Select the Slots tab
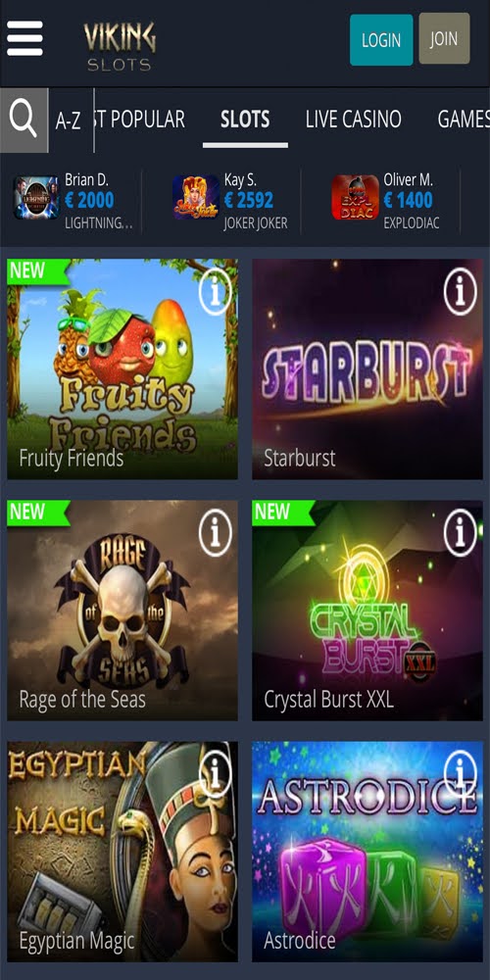 pos(245,120)
